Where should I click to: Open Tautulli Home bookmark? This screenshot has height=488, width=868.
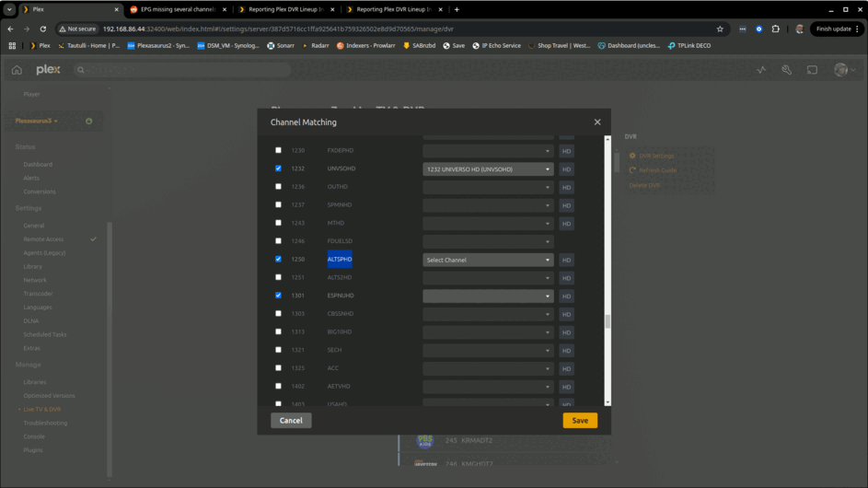pyautogui.click(x=88, y=45)
